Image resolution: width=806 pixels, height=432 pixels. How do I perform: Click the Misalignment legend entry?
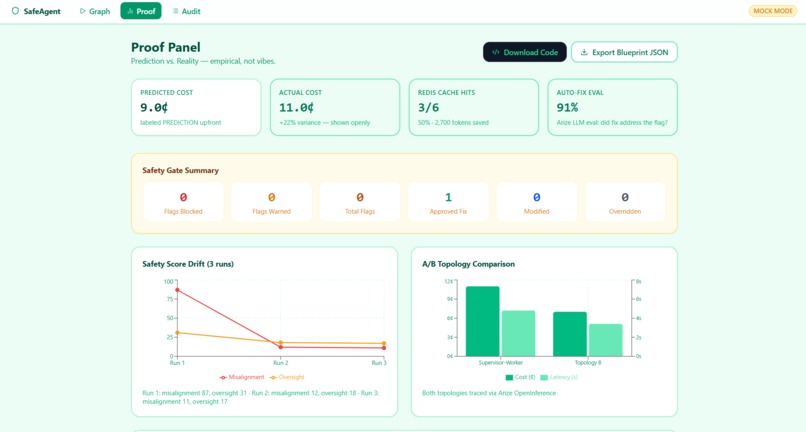[242, 377]
